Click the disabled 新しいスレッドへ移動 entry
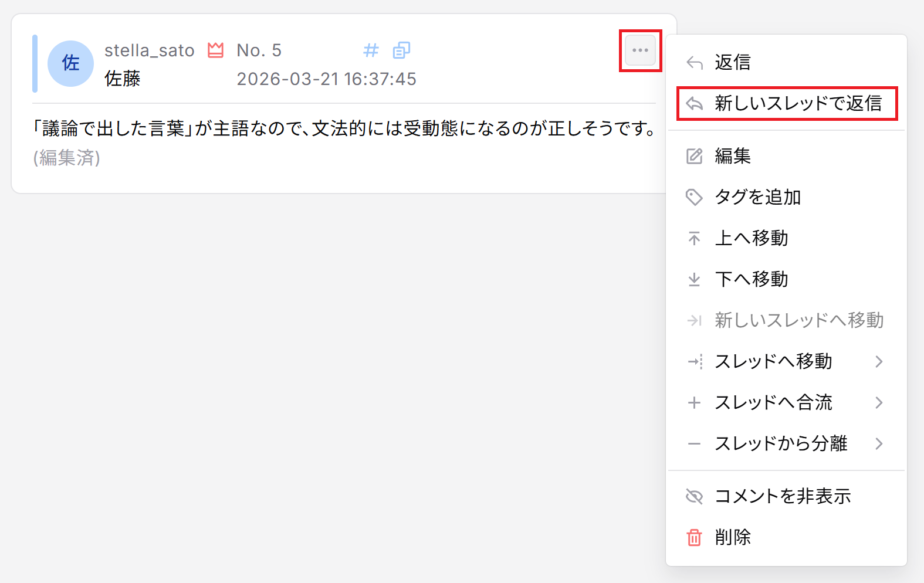This screenshot has height=583, width=924. pyautogui.click(x=786, y=320)
